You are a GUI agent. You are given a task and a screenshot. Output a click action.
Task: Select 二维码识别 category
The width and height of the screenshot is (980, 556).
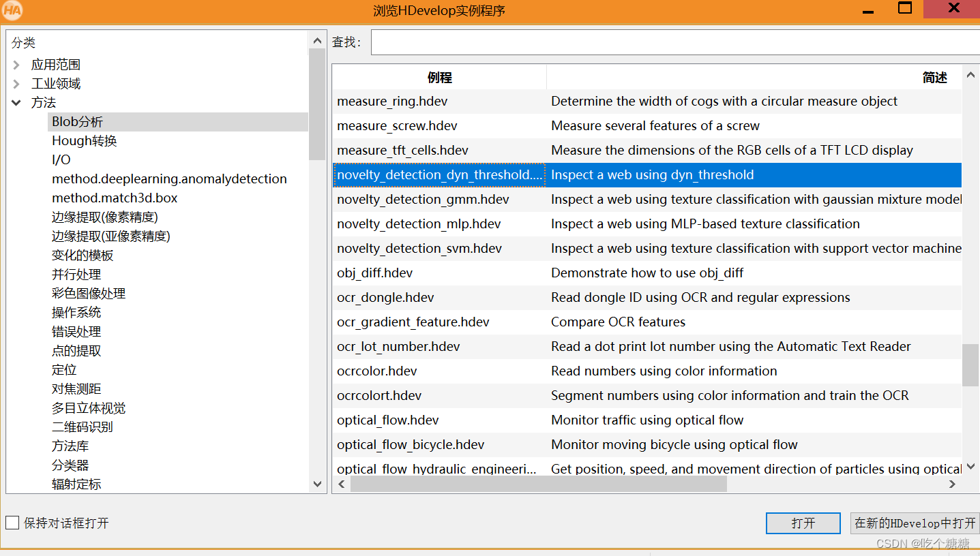pos(83,427)
